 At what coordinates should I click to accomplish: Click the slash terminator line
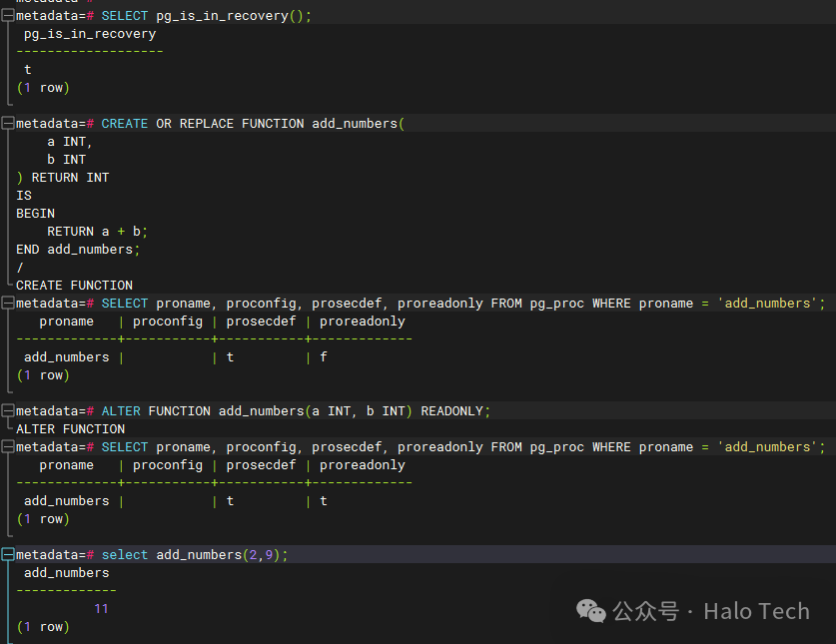pos(20,268)
